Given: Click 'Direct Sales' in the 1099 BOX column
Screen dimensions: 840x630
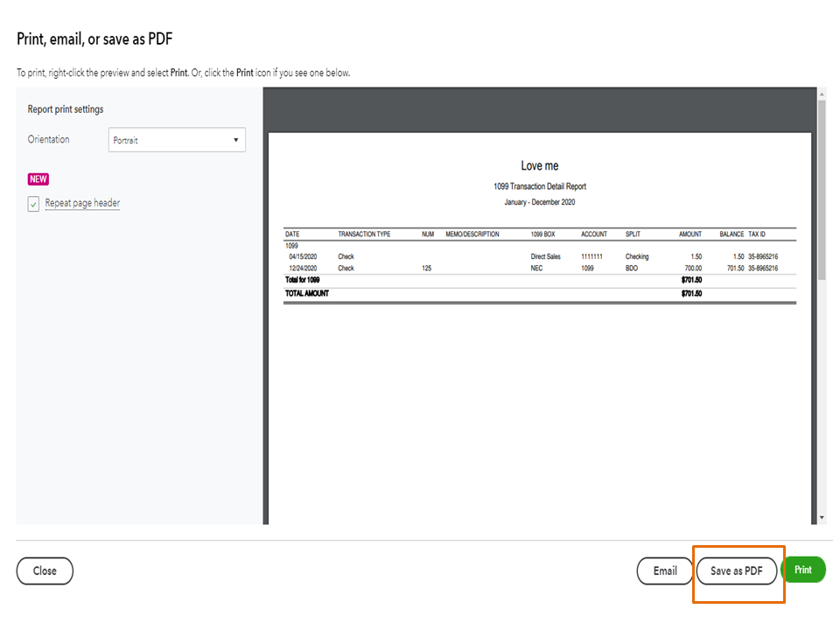Looking at the screenshot, I should coord(545,256).
